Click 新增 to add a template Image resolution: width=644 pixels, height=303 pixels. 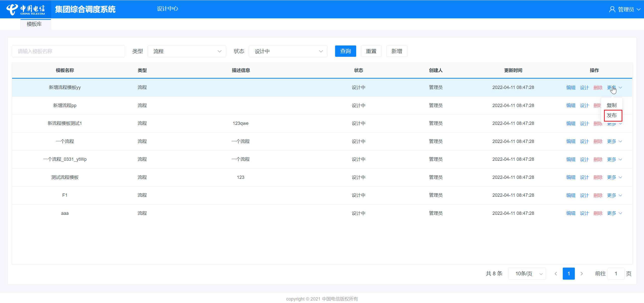pyautogui.click(x=396, y=51)
